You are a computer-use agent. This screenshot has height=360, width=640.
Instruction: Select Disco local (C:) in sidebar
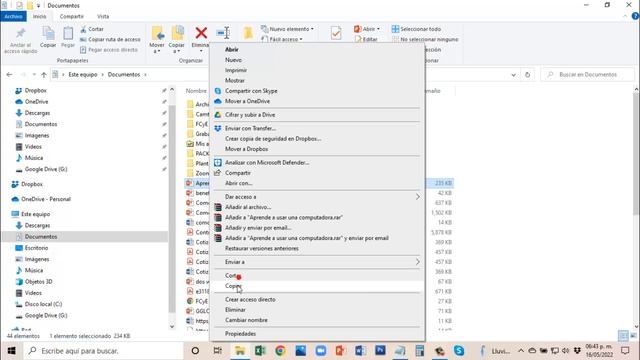43,304
